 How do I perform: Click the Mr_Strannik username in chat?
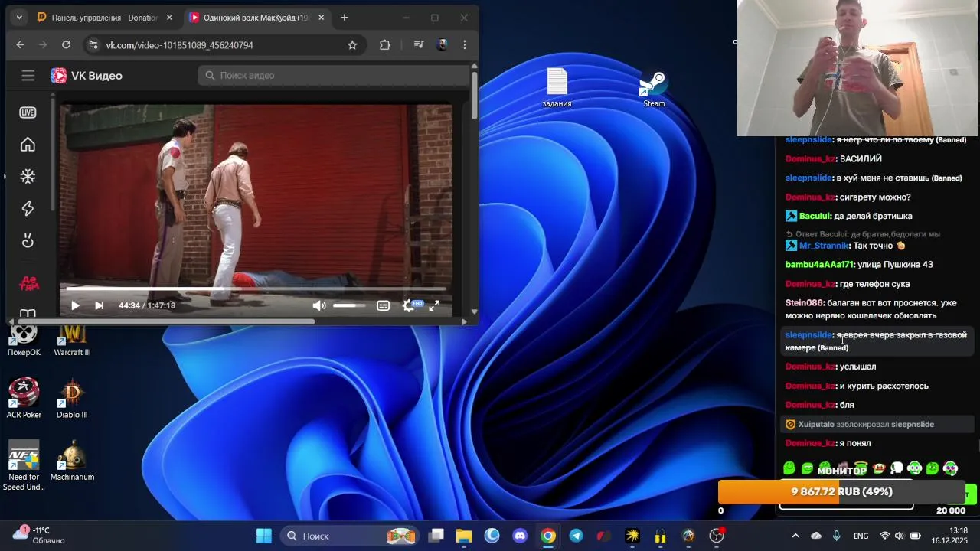pyautogui.click(x=824, y=246)
